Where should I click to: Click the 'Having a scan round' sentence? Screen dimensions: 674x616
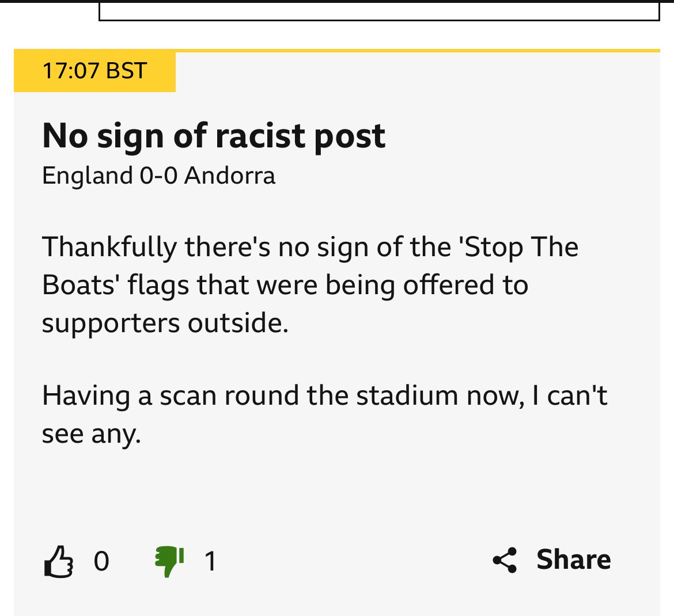tap(173, 397)
